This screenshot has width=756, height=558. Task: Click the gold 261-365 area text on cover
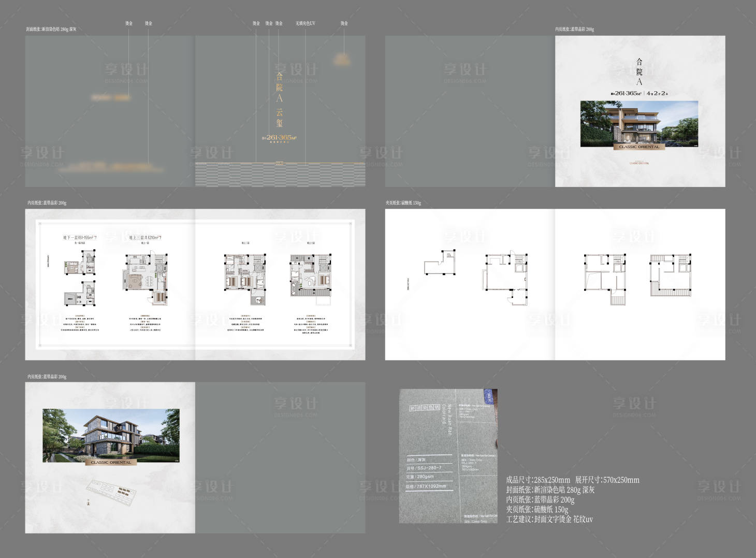pyautogui.click(x=279, y=138)
